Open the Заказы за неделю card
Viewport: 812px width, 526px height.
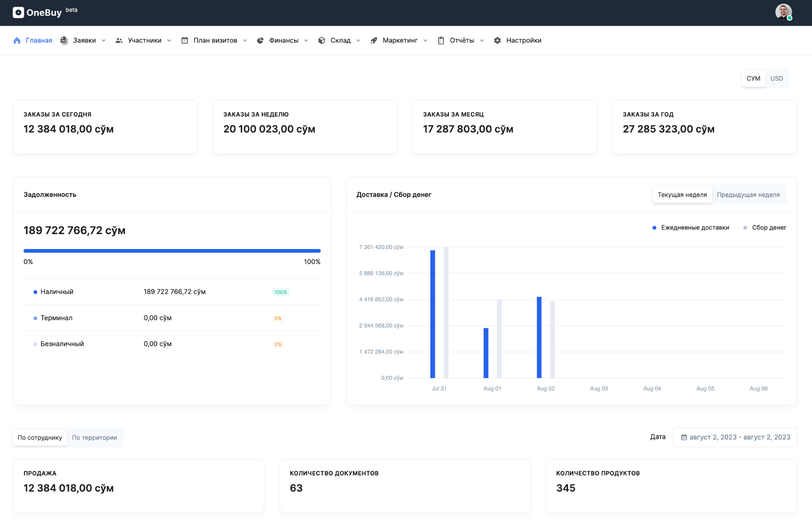pyautogui.click(x=305, y=127)
